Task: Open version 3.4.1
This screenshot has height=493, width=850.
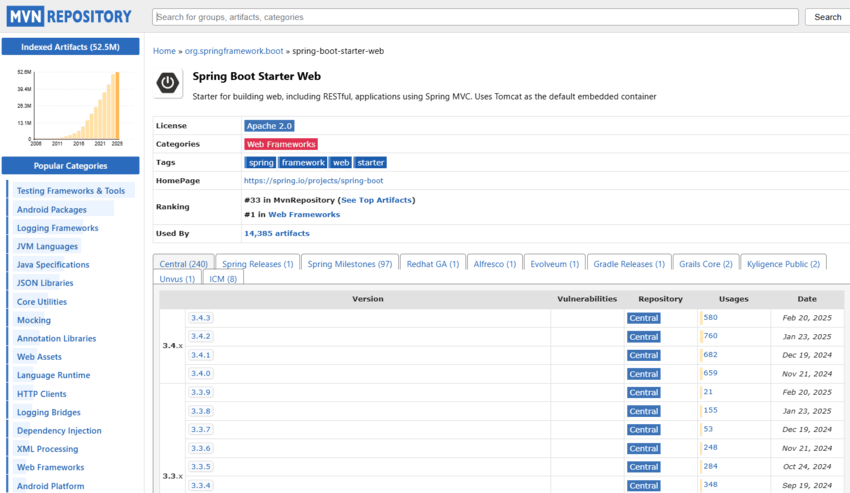Action: [201, 355]
